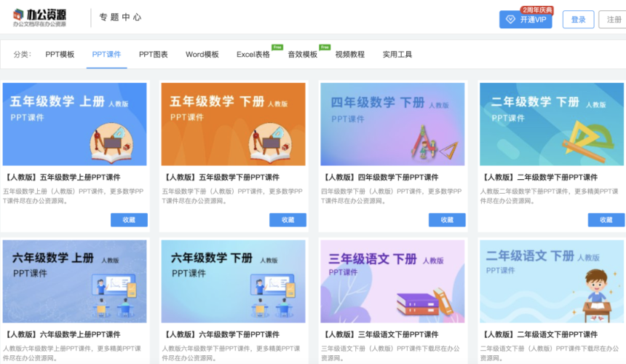Switch to the 实用工具 tab

[x=397, y=55]
